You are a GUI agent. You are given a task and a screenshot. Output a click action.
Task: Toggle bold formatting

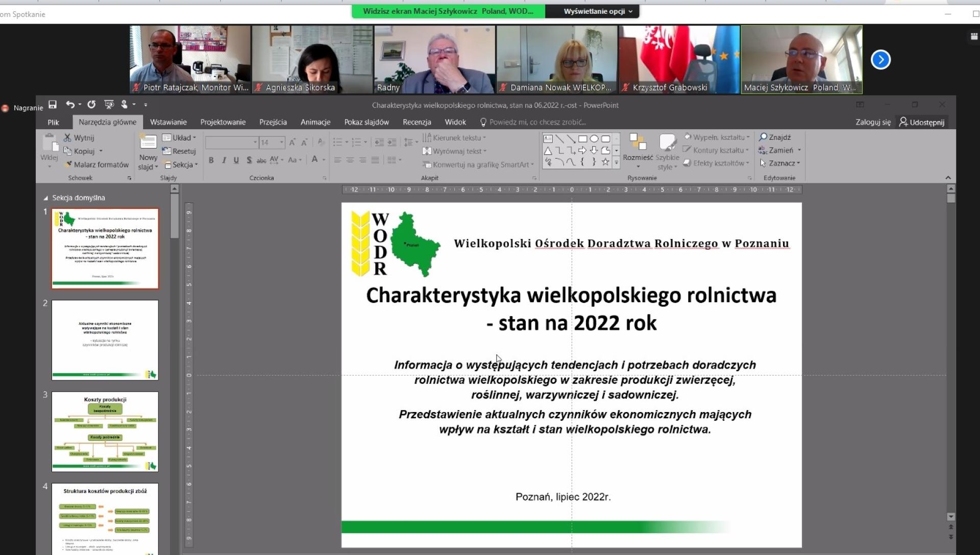[x=211, y=160]
